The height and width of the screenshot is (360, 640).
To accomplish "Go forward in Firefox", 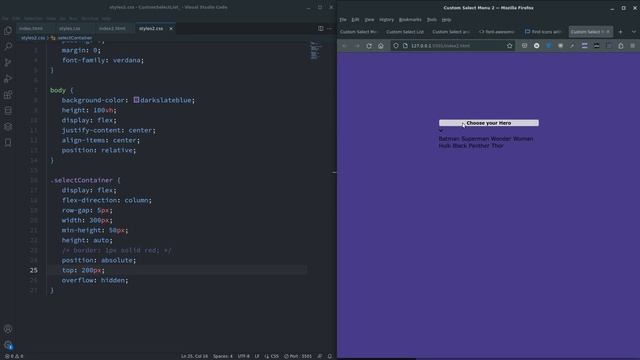I will coord(358,46).
